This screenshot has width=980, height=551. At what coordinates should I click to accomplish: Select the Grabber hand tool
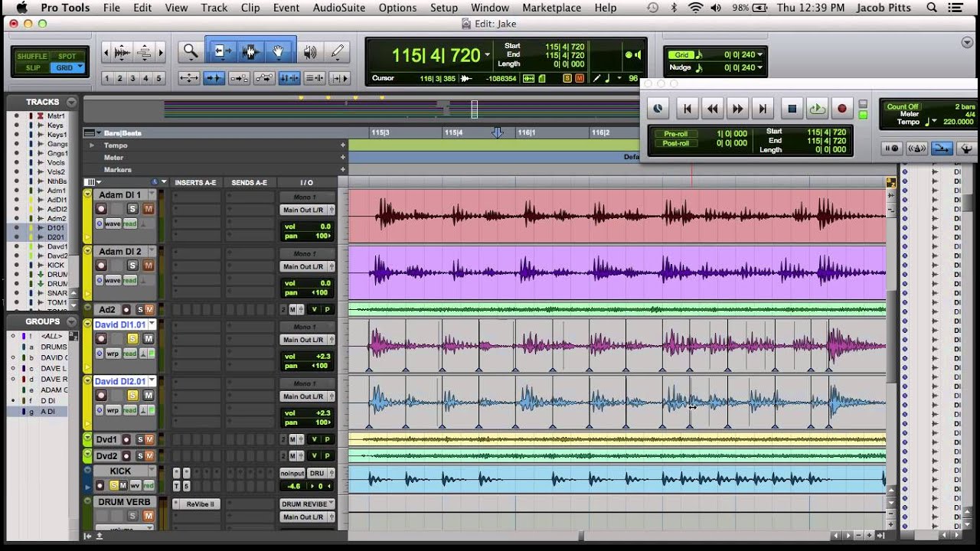click(x=279, y=52)
